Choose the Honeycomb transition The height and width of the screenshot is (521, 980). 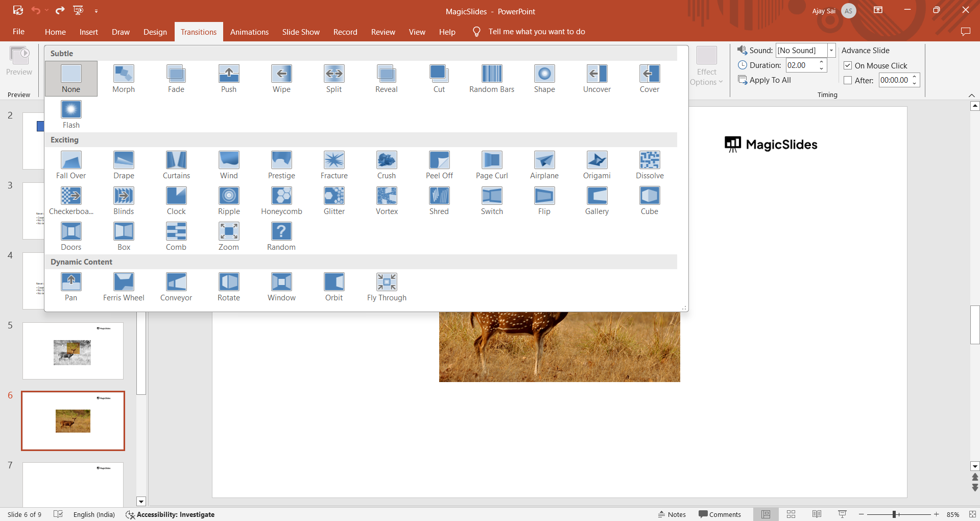click(281, 201)
